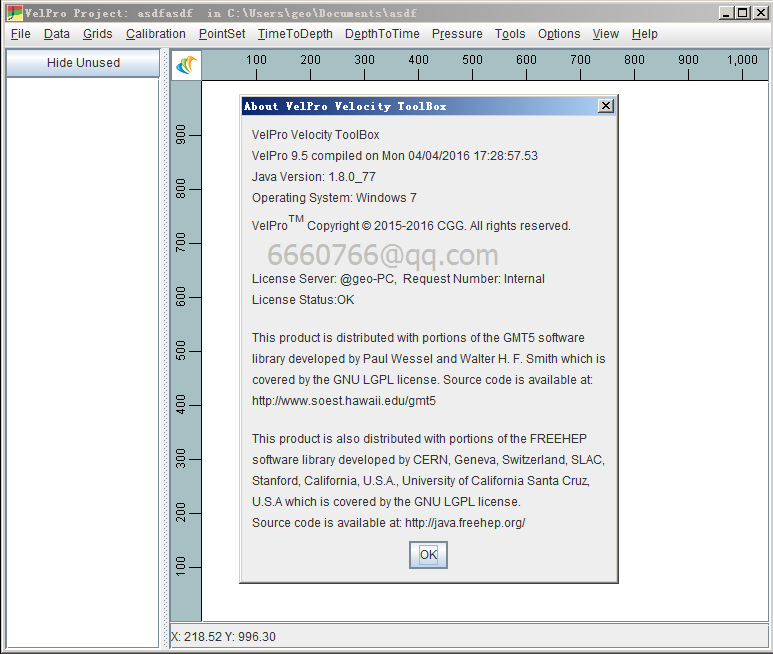Click the 500 mark on horizontal ruler

pyautogui.click(x=472, y=60)
